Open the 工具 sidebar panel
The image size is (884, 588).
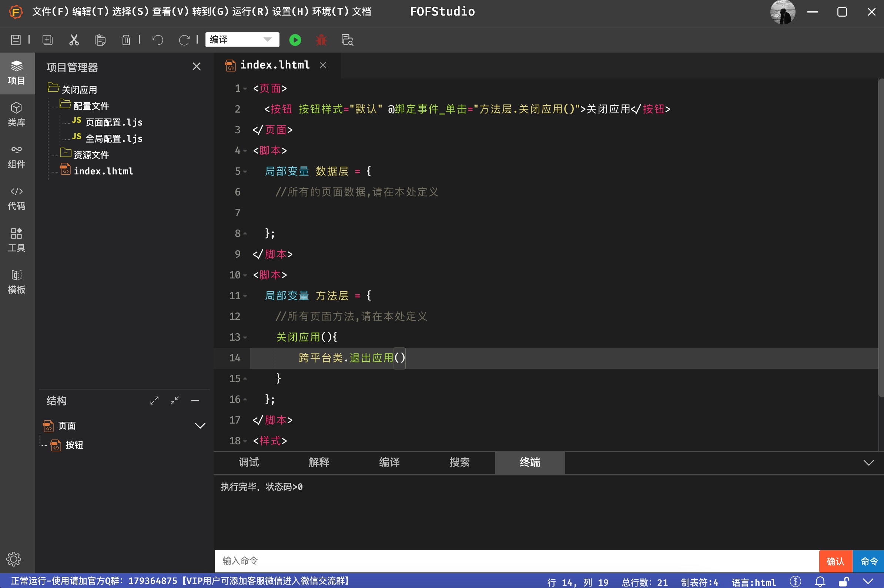[x=17, y=240]
